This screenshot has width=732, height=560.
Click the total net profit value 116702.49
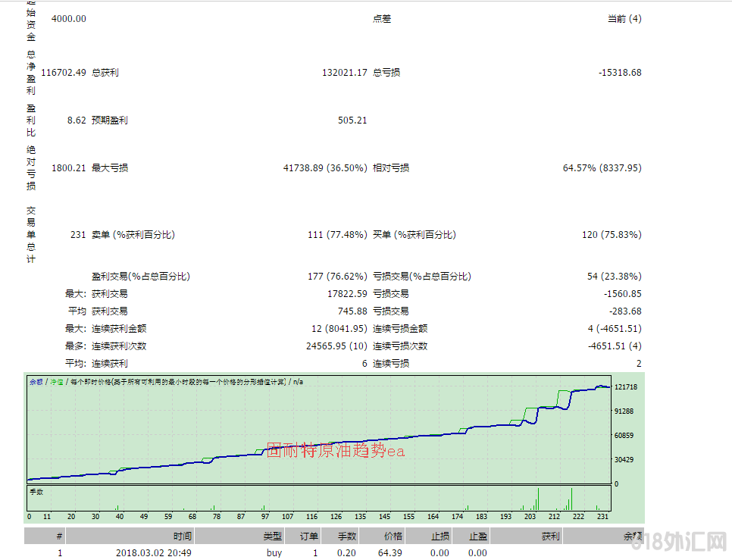tap(64, 73)
